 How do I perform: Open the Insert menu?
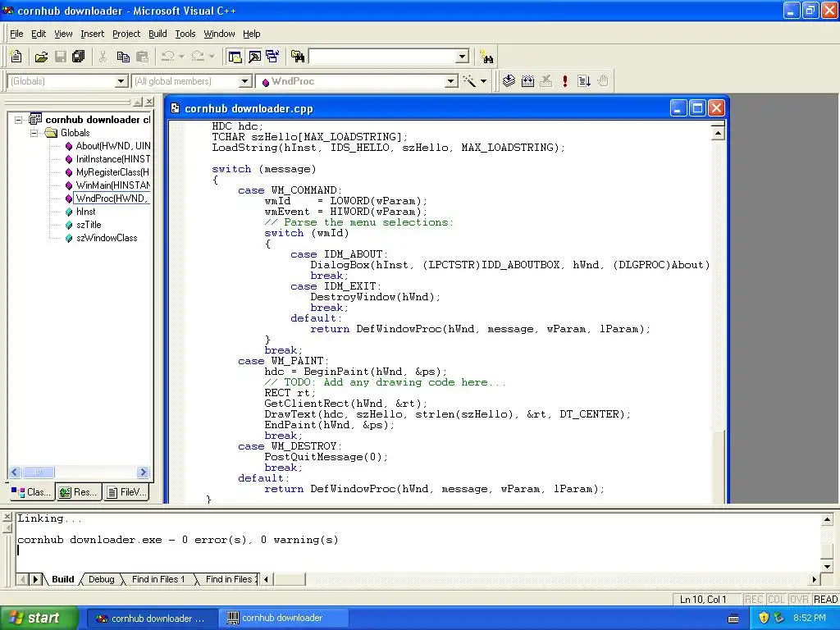pyautogui.click(x=92, y=34)
